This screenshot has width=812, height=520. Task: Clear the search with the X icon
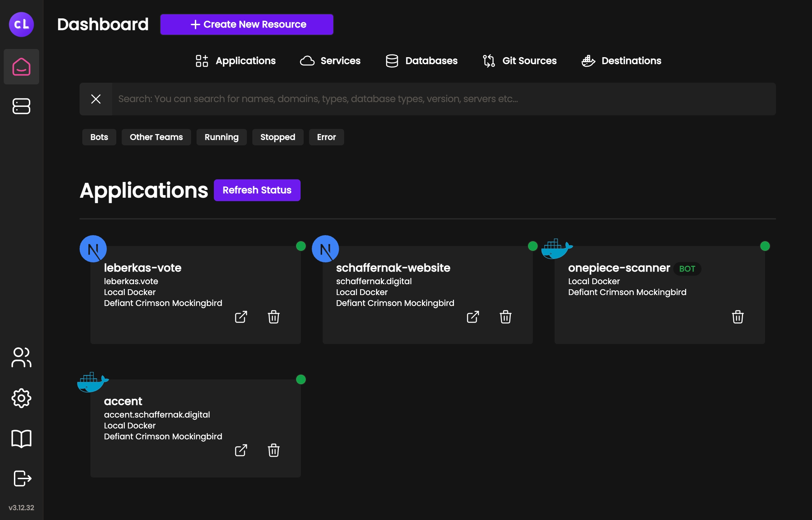[x=96, y=99]
